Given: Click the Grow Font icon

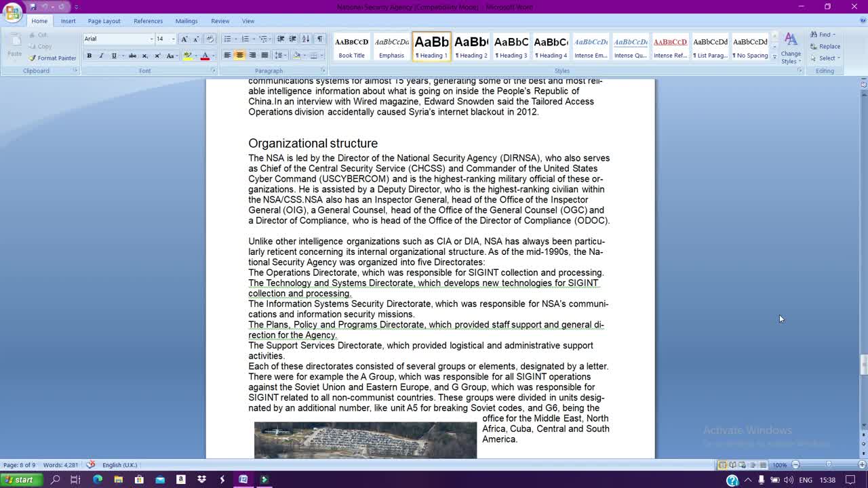Looking at the screenshot, I should coord(184,39).
